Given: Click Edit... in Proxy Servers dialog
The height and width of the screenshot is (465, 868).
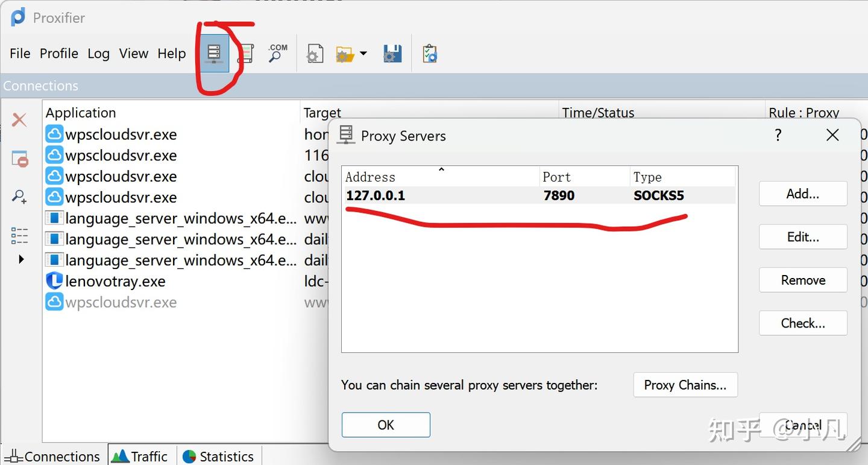Looking at the screenshot, I should click(x=803, y=237).
